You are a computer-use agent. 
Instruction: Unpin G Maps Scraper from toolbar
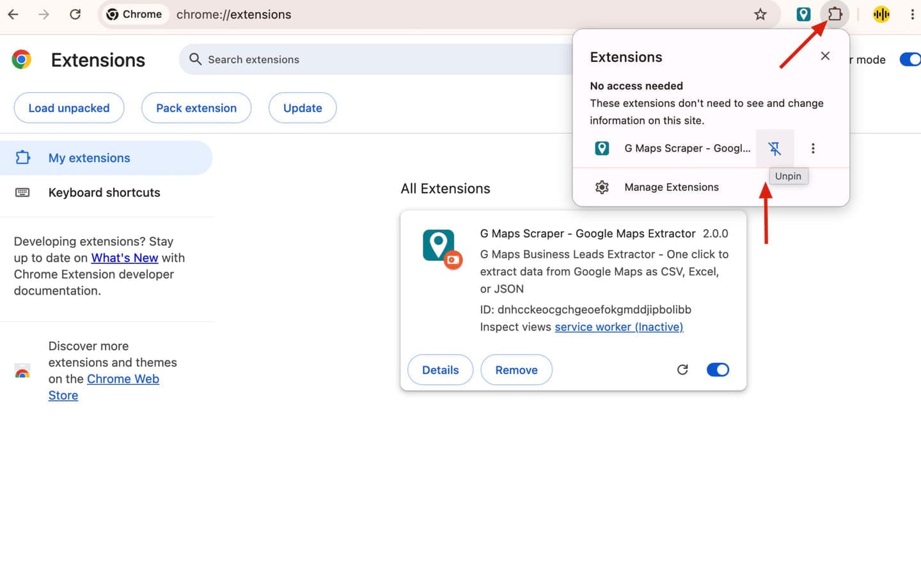(775, 148)
